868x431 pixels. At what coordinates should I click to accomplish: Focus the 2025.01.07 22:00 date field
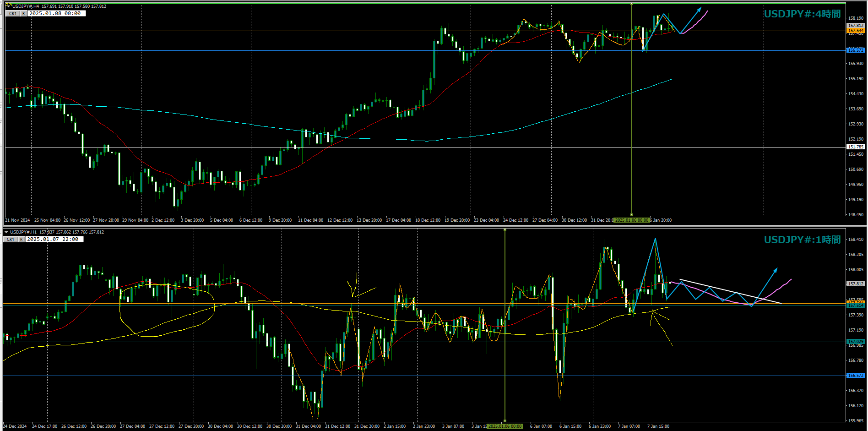click(x=54, y=240)
